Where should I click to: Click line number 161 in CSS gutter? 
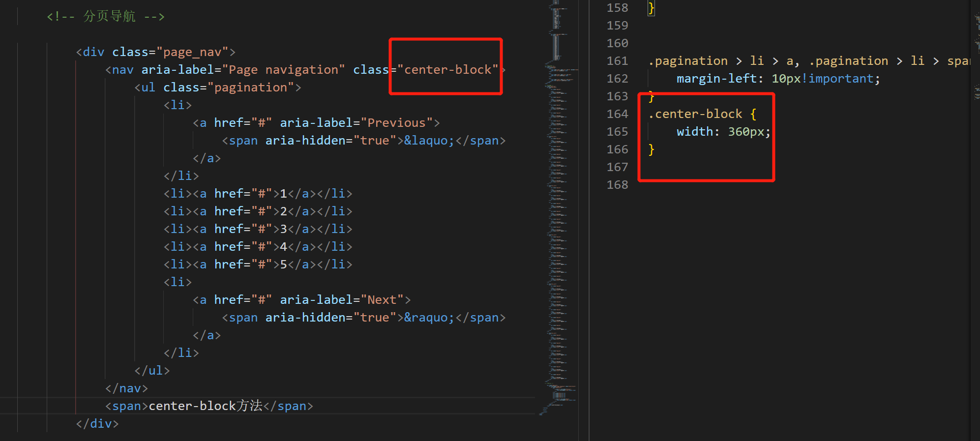(618, 60)
